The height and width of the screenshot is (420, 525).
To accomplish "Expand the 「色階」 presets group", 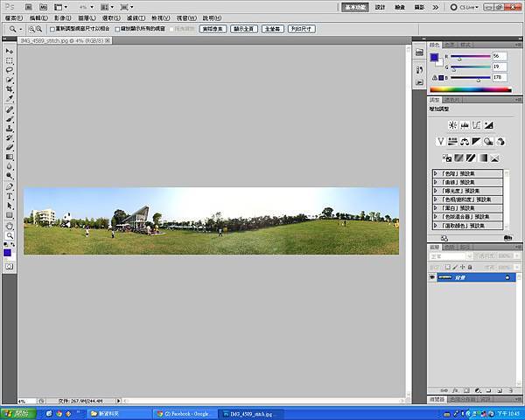I will point(435,173).
